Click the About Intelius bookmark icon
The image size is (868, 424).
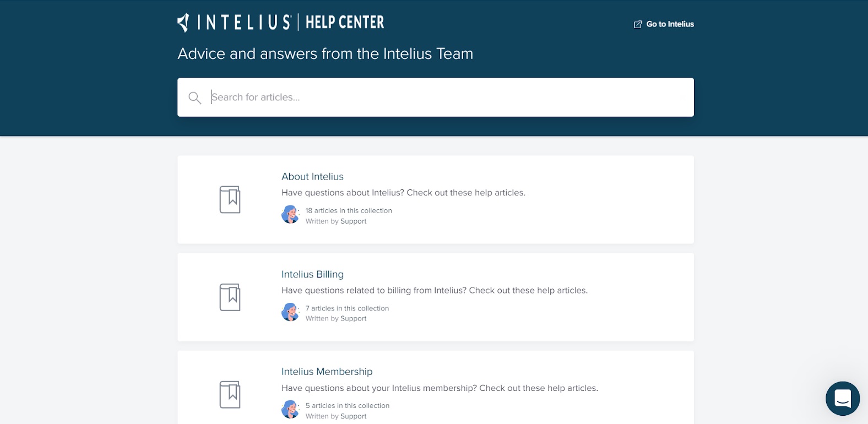point(230,199)
